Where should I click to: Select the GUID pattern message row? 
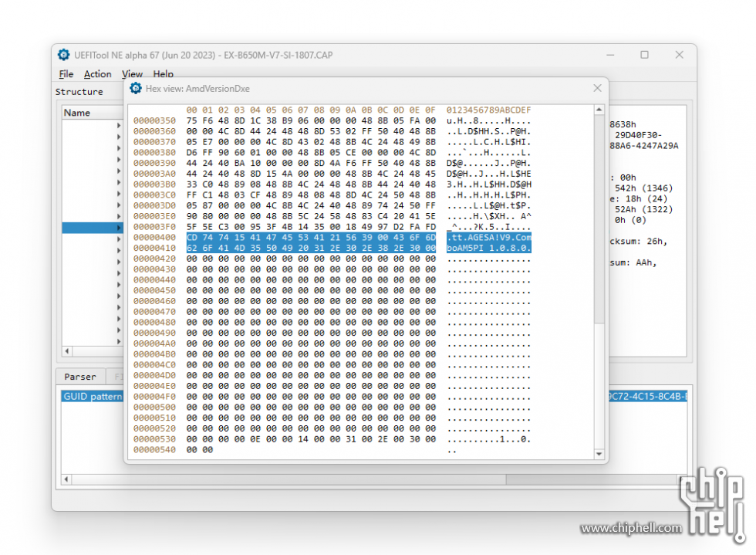coord(375,396)
